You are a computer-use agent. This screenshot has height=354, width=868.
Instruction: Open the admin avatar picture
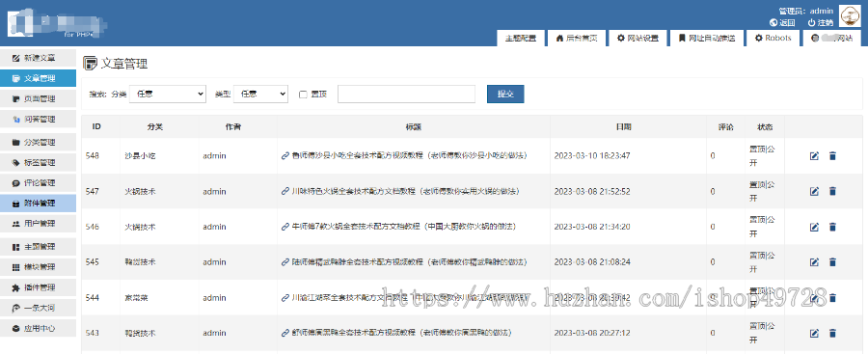pyautogui.click(x=850, y=16)
